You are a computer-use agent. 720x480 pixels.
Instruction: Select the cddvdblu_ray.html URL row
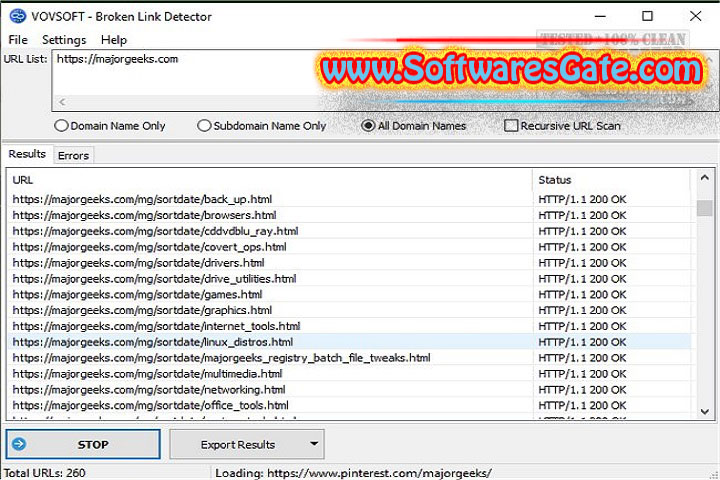[349, 231]
